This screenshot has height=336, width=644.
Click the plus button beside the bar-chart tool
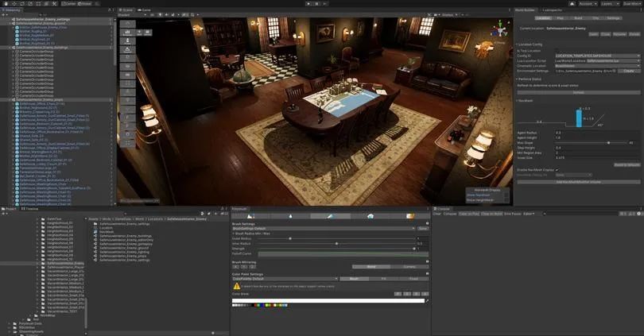[x=140, y=33]
